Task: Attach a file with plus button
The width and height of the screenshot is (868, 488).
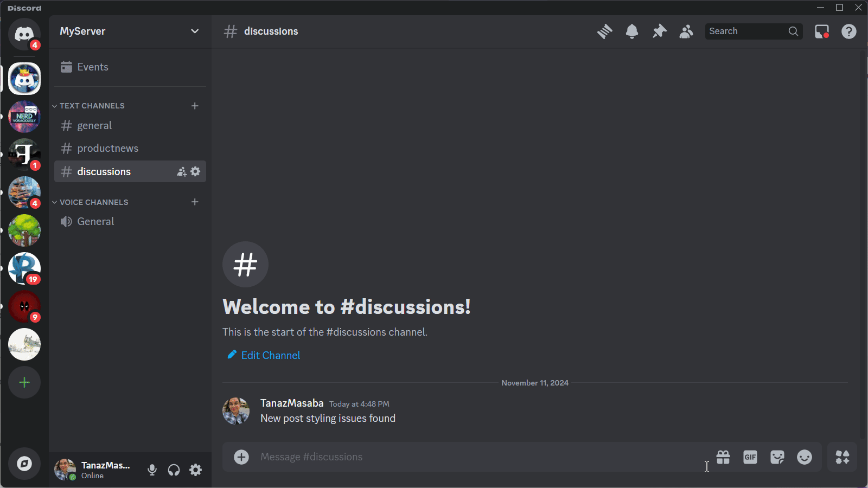Action: click(x=241, y=457)
